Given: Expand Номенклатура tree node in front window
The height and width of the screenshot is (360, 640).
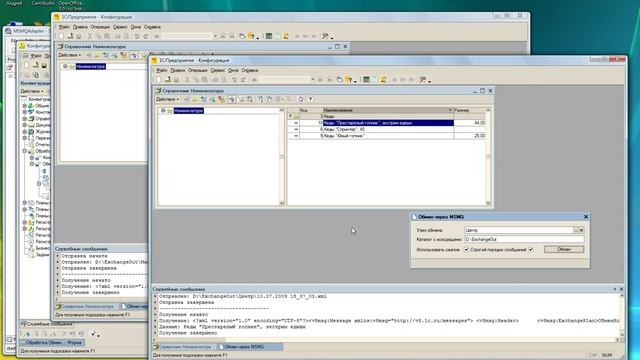Looking at the screenshot, I should [x=163, y=111].
